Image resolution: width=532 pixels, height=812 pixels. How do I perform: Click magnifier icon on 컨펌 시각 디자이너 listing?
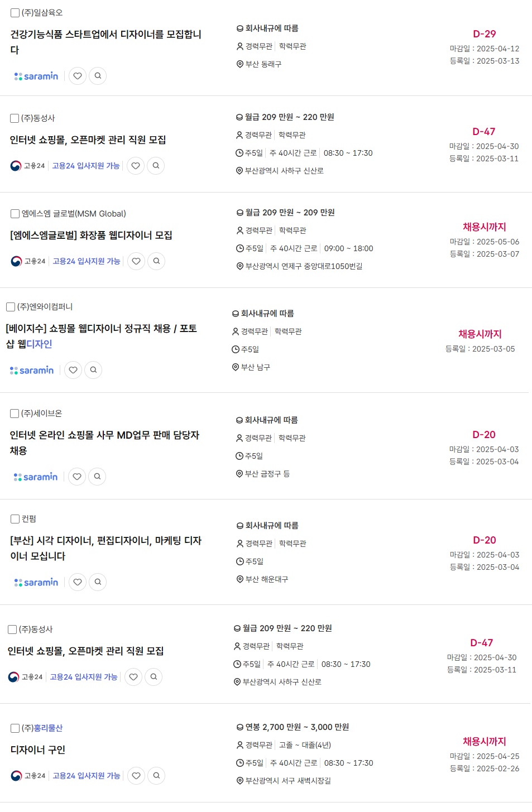point(98,582)
